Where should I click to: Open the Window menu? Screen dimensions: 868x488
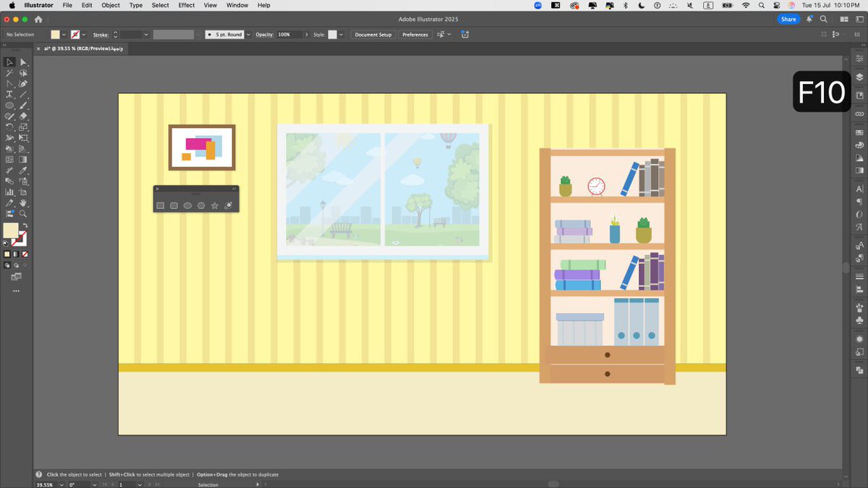tap(237, 5)
